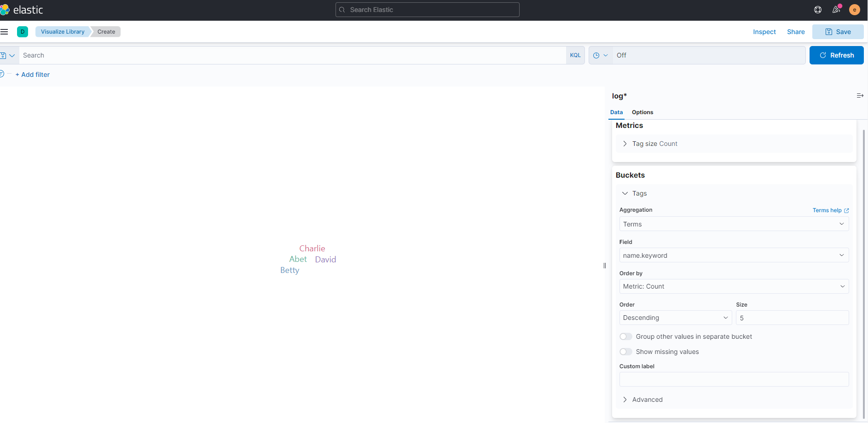
Task: Open the Terms help link
Action: (x=830, y=210)
